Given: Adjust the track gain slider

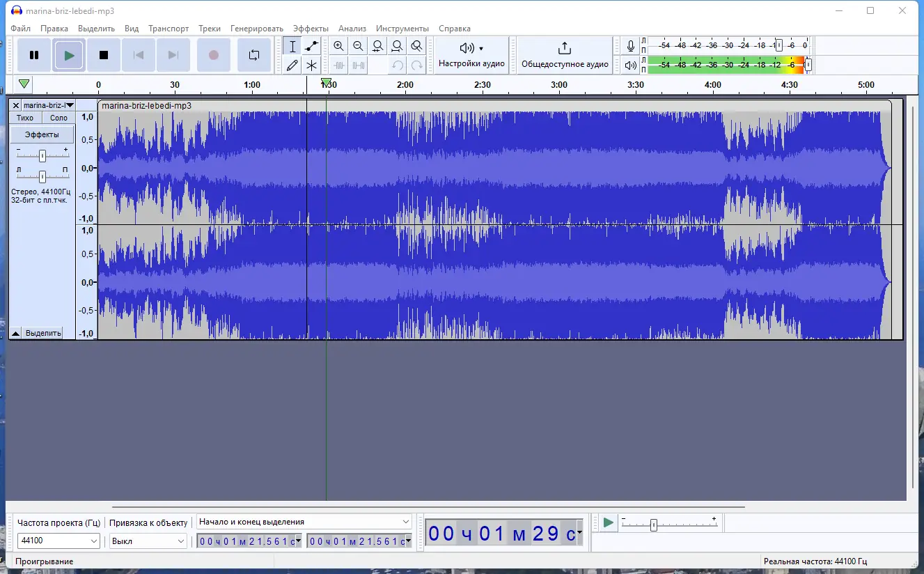Looking at the screenshot, I should click(42, 155).
